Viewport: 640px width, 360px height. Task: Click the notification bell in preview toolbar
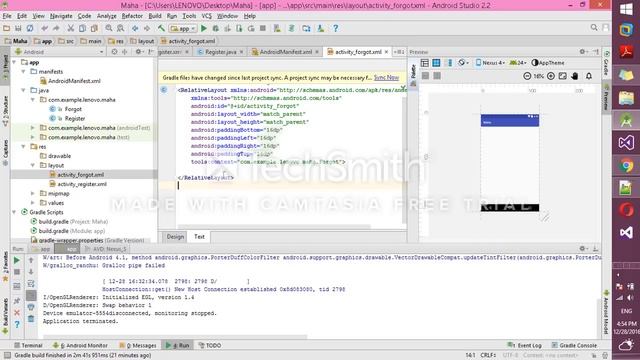(589, 76)
